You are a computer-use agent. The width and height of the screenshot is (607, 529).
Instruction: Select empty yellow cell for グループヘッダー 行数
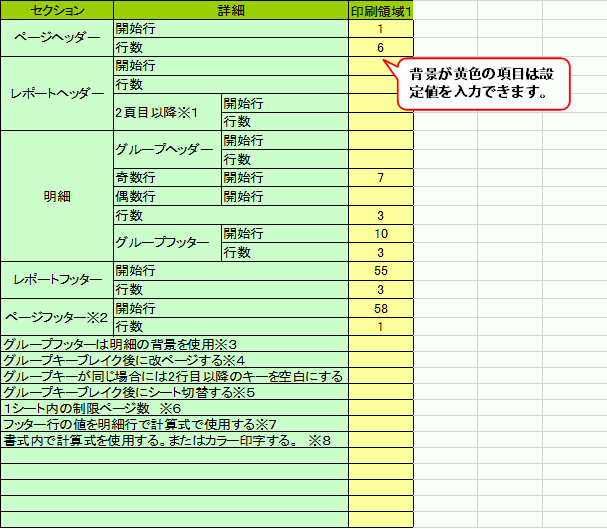coord(381,159)
